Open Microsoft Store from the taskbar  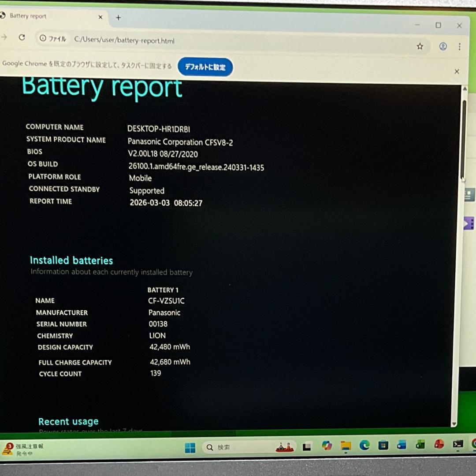[383, 445]
